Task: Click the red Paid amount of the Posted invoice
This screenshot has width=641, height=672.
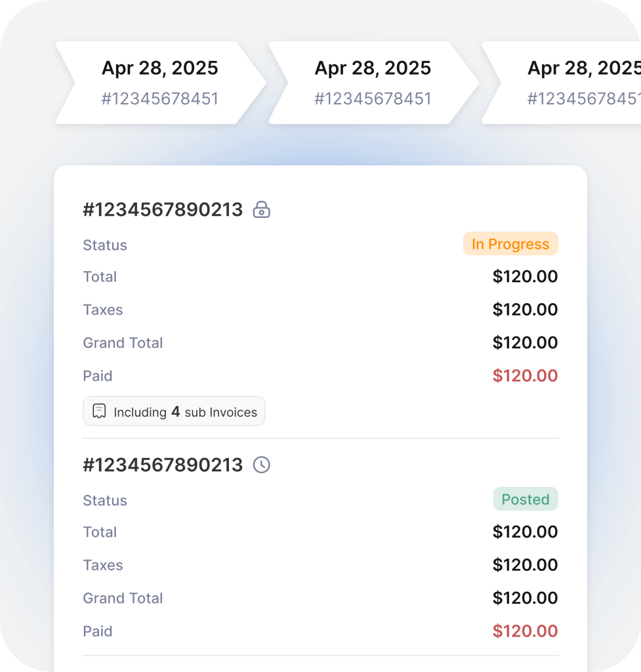Action: click(525, 631)
